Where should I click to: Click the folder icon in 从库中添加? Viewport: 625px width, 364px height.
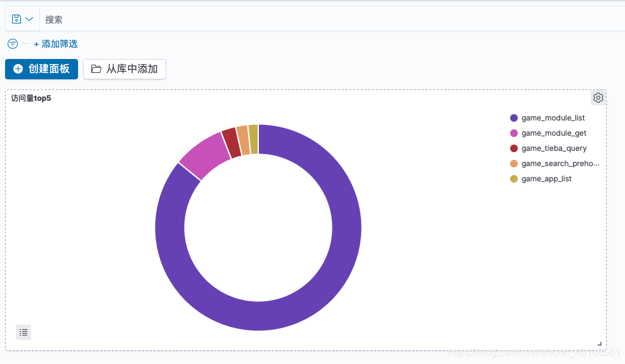96,69
